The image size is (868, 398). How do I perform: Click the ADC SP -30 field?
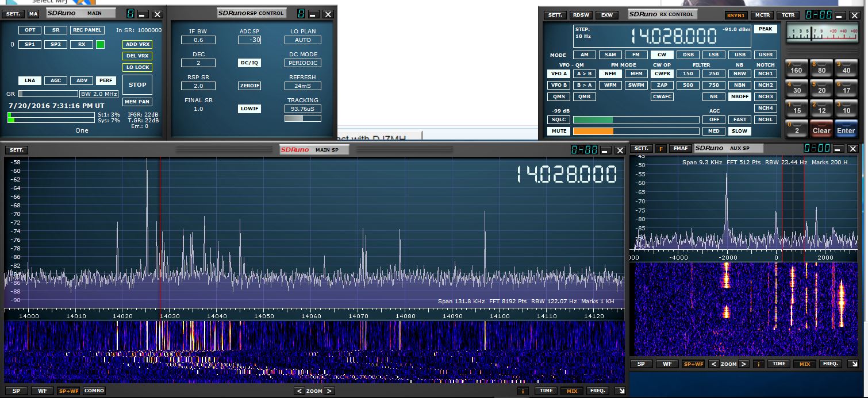pos(249,40)
